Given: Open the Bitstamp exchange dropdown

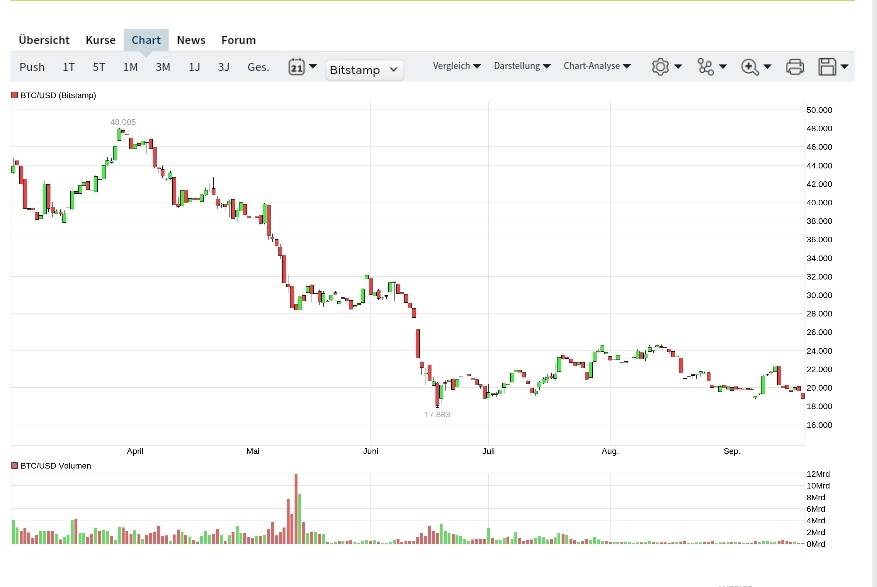Looking at the screenshot, I should [365, 69].
